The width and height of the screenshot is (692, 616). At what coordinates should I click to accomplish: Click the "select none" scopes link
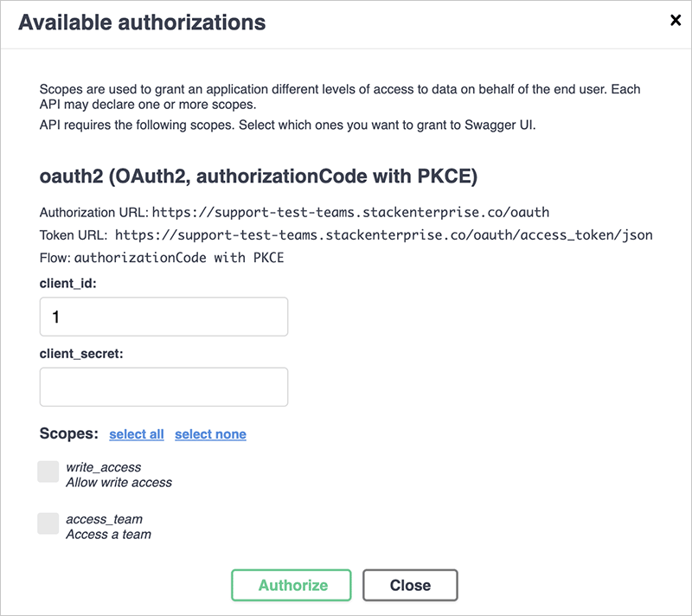coord(210,434)
